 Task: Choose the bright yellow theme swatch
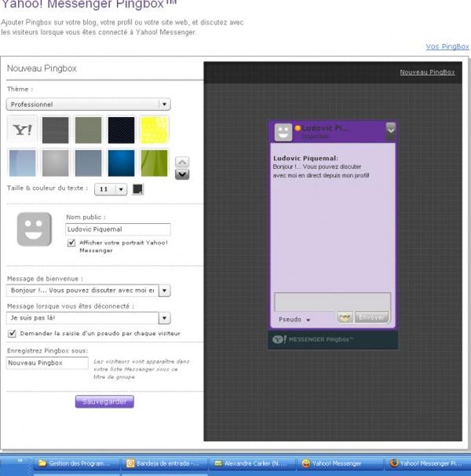154,130
